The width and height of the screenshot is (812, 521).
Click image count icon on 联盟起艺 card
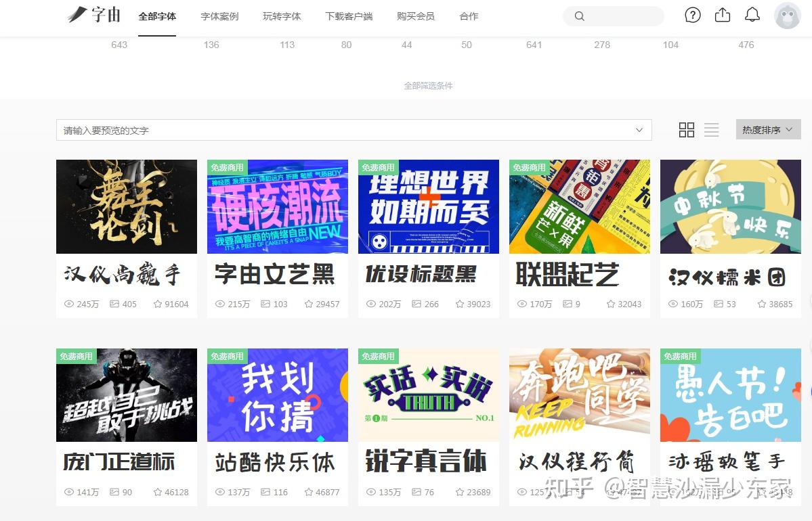coord(568,304)
